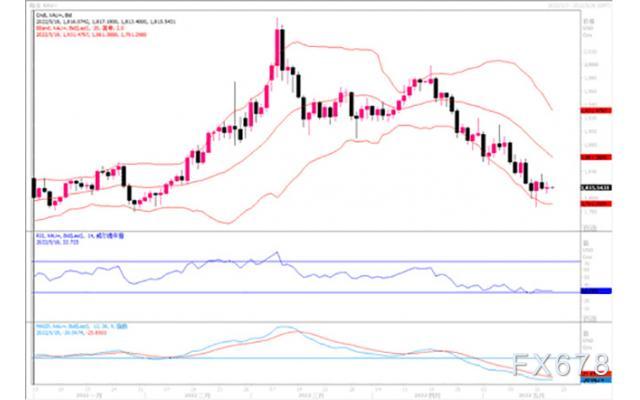This screenshot has width=640, height=400.
Task: Click the red MACD signal value tag
Action: tap(596, 374)
